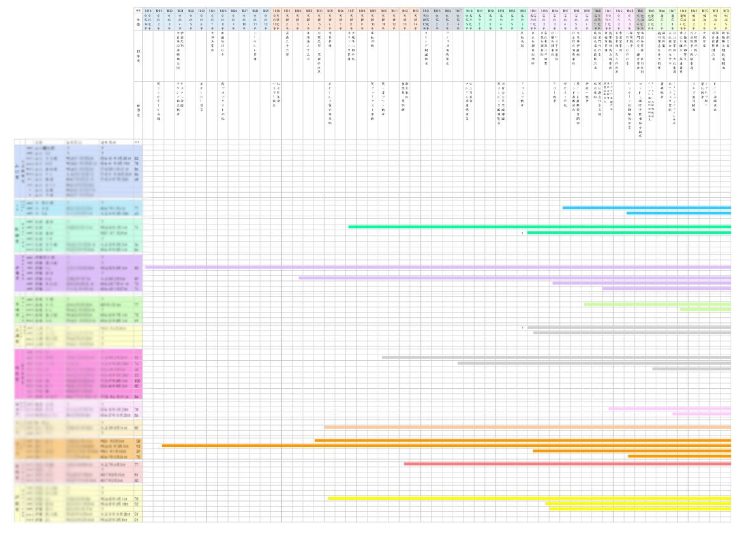Click the age cell showing 93
Screen dimensions: 756x534
click(x=138, y=446)
